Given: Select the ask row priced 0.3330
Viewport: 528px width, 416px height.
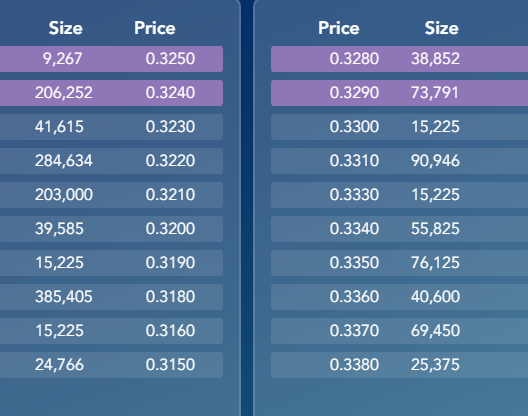Looking at the screenshot, I should [x=399, y=195].
